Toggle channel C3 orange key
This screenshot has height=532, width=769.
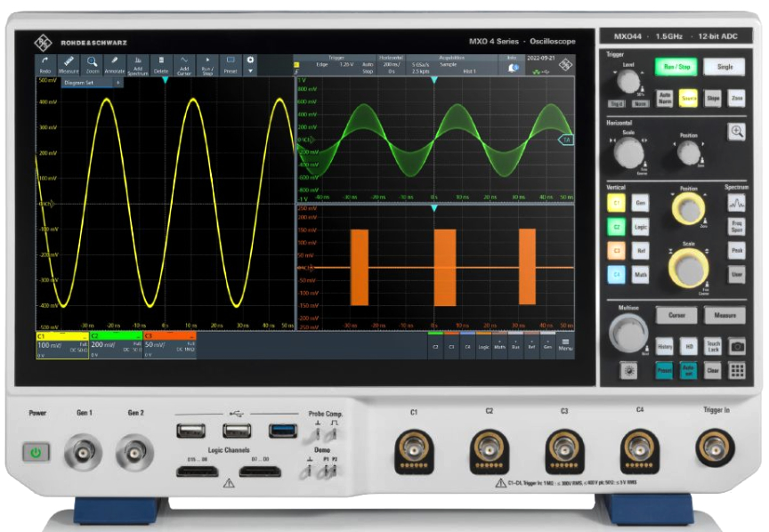point(617,251)
